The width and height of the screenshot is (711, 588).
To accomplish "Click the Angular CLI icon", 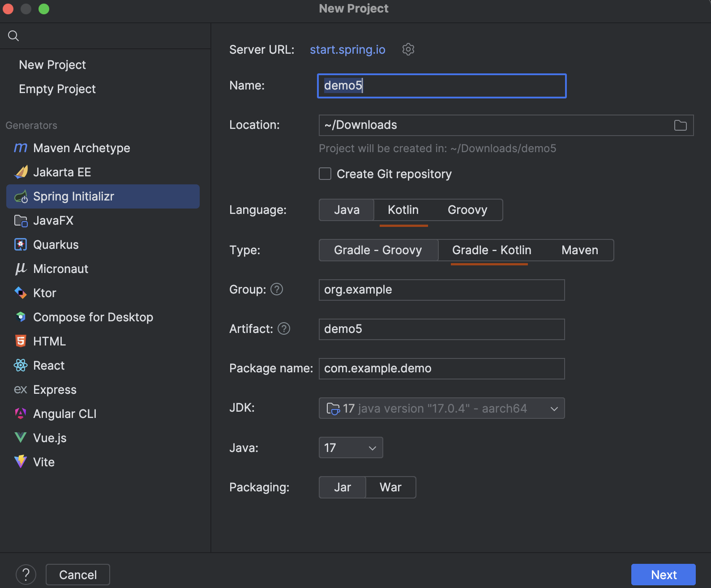I will point(21,413).
